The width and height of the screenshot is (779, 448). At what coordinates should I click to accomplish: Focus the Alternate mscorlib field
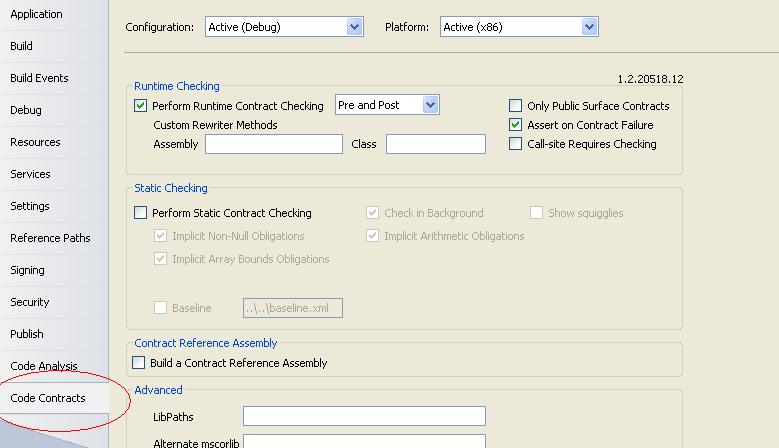tap(364, 441)
